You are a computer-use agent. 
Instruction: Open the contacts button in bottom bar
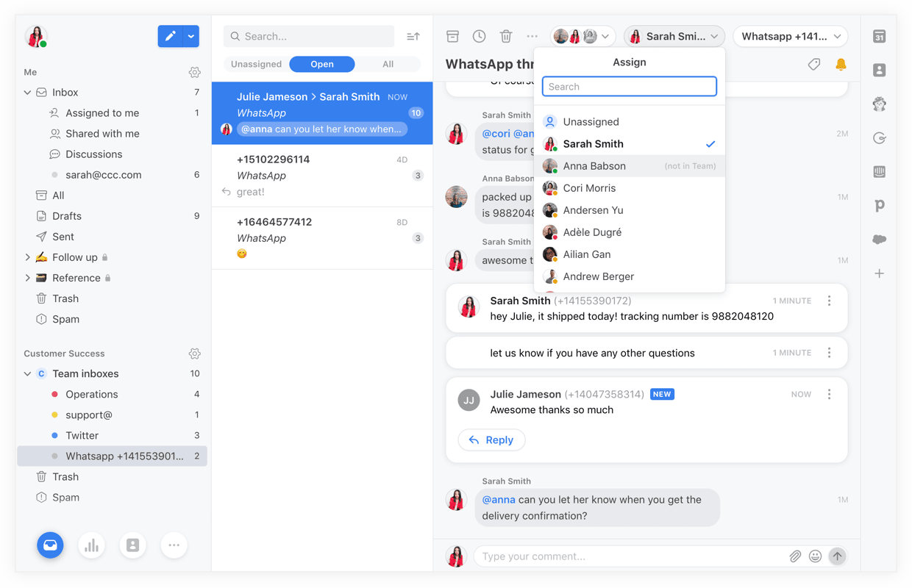pyautogui.click(x=132, y=545)
